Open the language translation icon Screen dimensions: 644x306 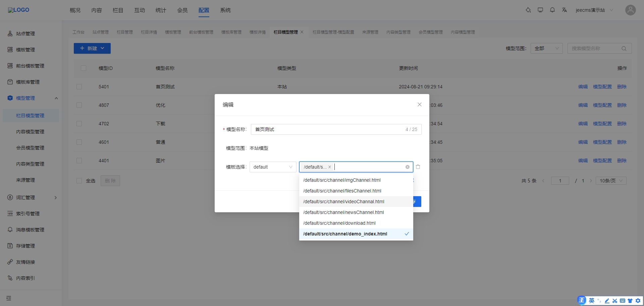tap(564, 10)
